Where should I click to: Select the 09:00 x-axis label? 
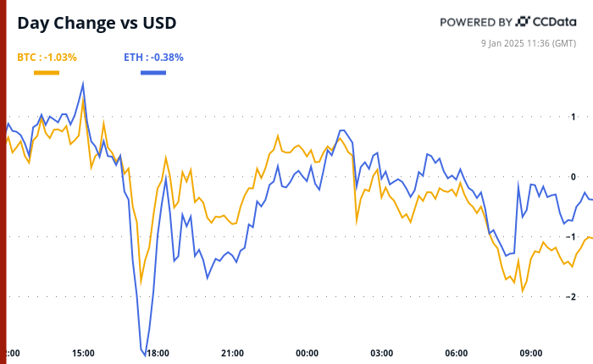click(x=530, y=353)
